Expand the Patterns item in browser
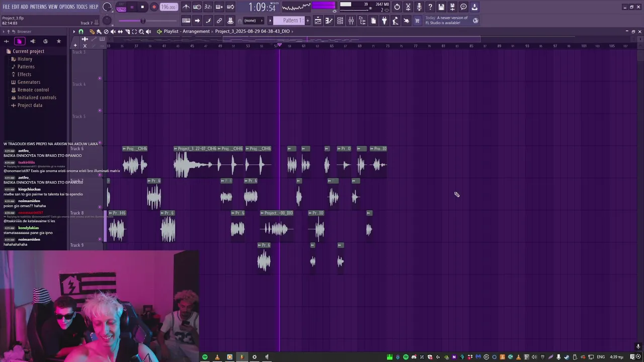 [26, 66]
